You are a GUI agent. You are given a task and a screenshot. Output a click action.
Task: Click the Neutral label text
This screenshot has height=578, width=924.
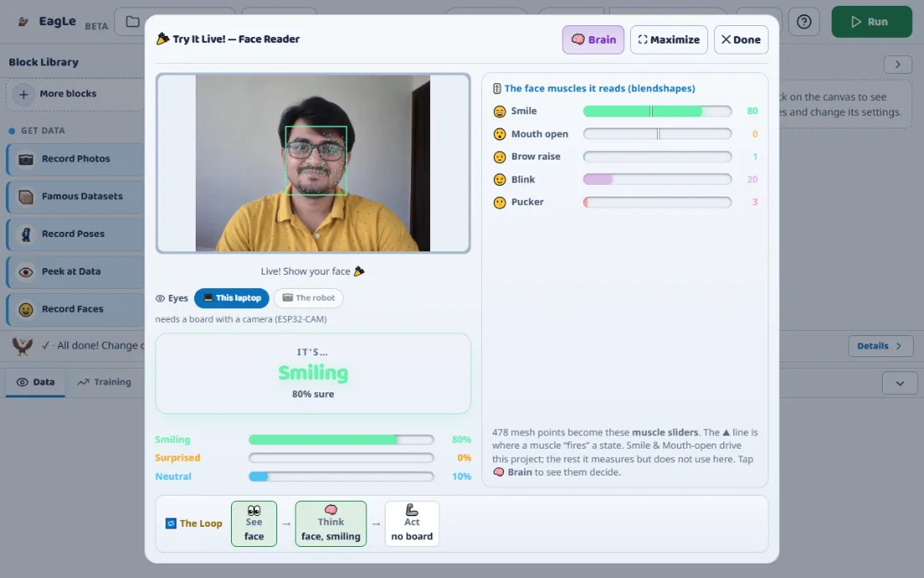[x=173, y=476]
